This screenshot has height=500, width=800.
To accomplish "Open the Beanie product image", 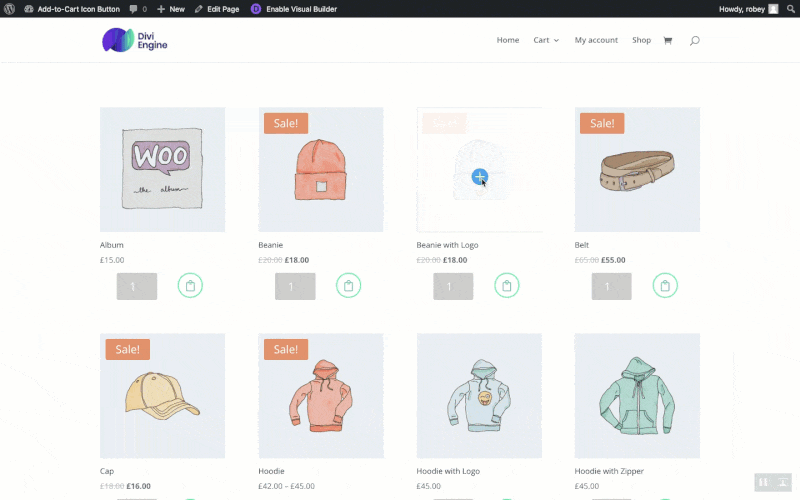I will pos(321,169).
